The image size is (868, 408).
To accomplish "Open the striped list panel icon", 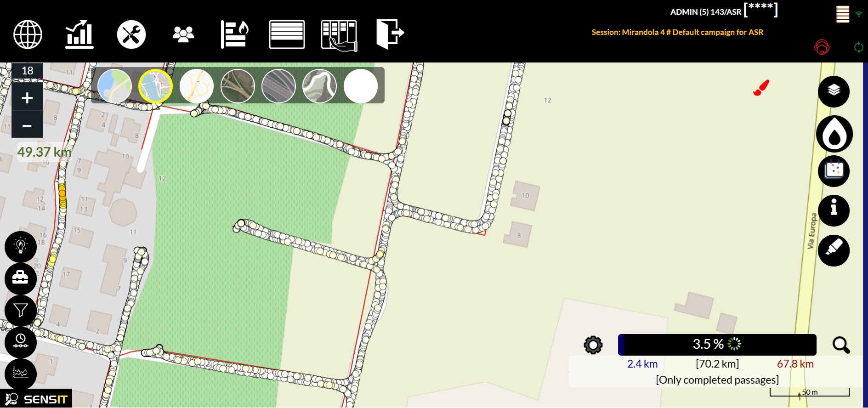I will [x=287, y=34].
